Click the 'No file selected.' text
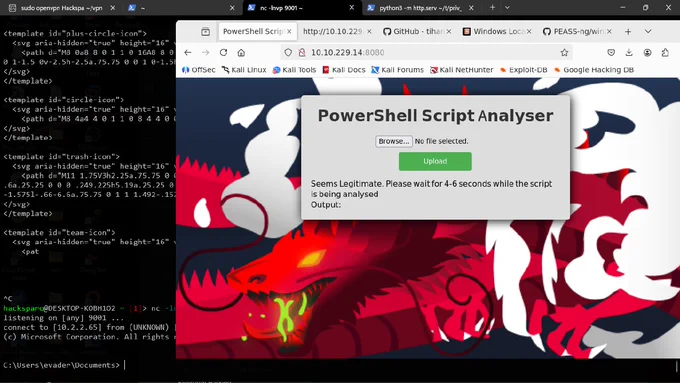The width and height of the screenshot is (680, 383). point(441,141)
